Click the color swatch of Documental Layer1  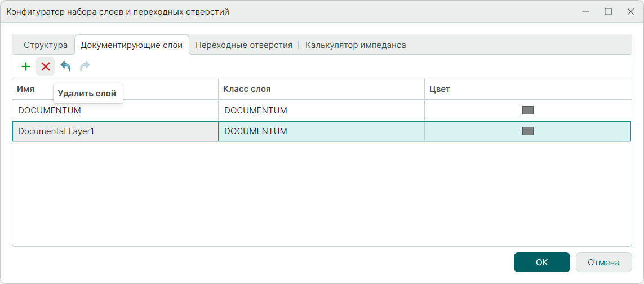tap(527, 131)
